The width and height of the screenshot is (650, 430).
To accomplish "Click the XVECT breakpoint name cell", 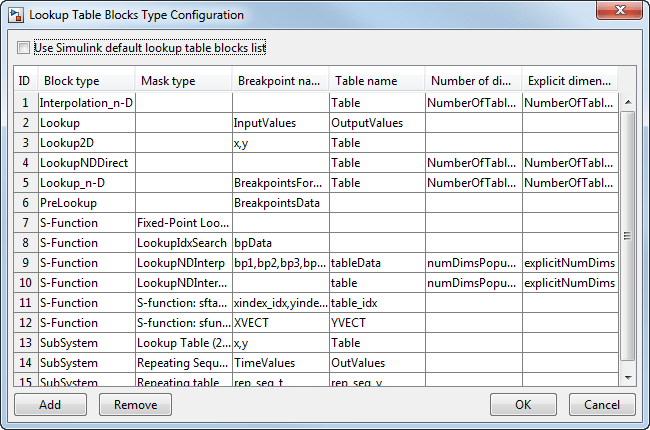I will [279, 322].
